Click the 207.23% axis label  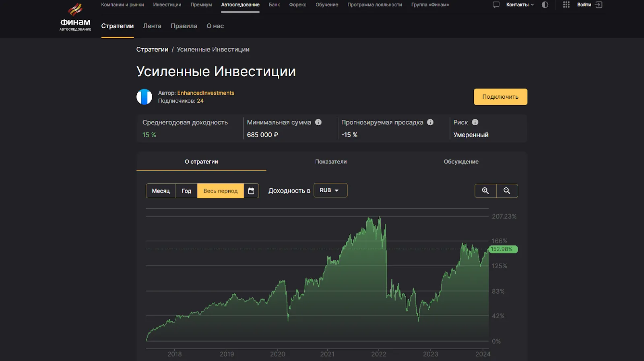click(x=504, y=216)
